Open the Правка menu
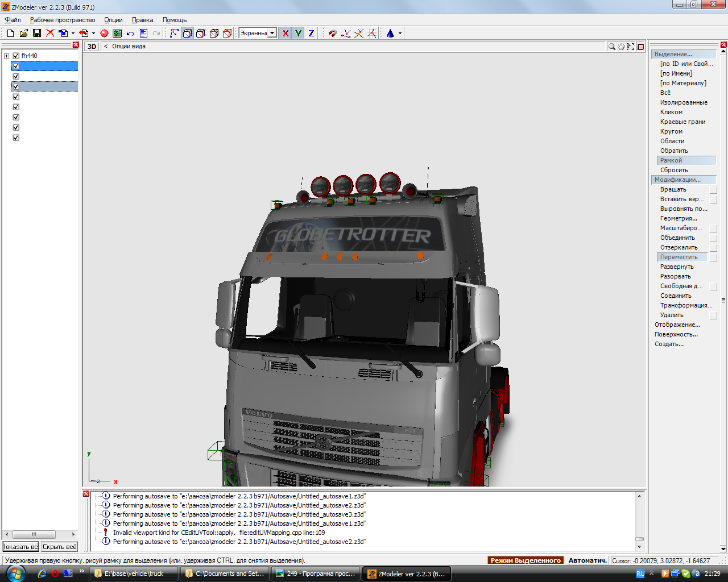The width and height of the screenshot is (728, 582). (142, 20)
